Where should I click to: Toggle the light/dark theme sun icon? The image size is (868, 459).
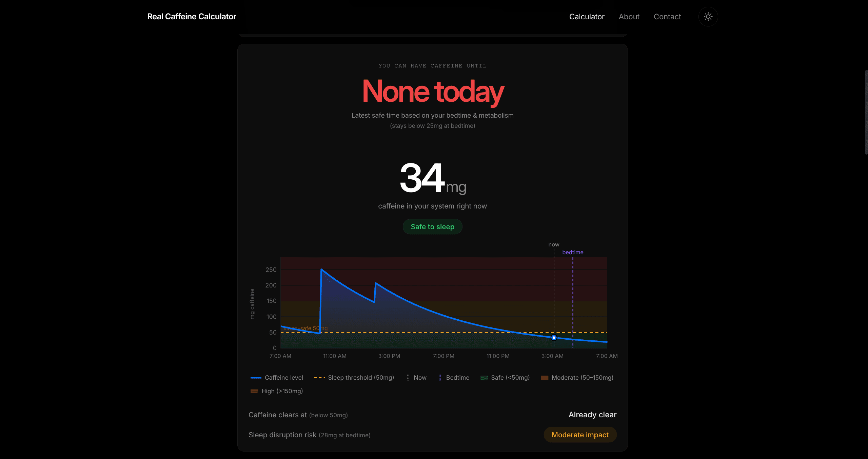708,17
